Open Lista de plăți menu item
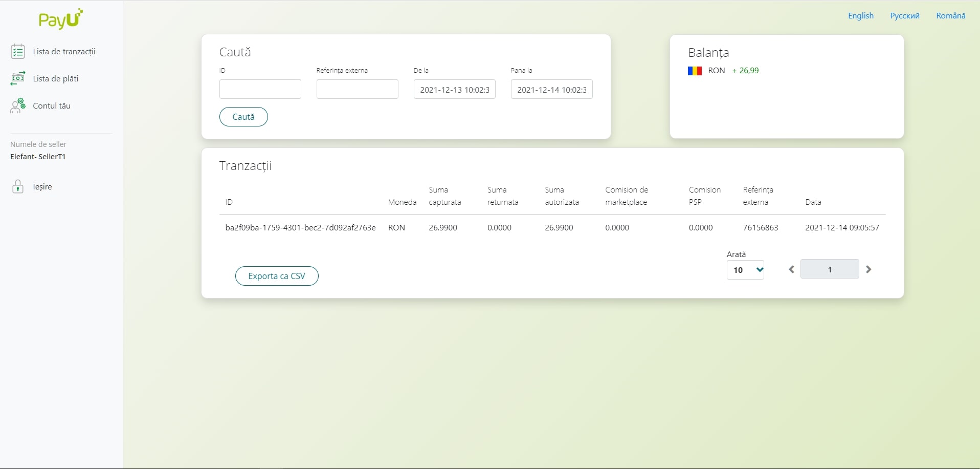The width and height of the screenshot is (980, 469). point(56,78)
